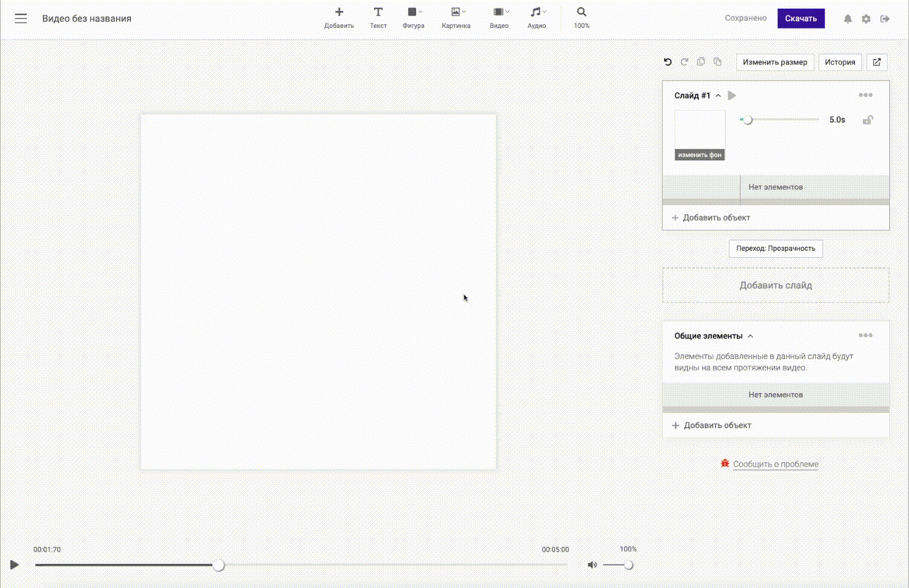Click Нет элементов in Общие элементы
The image size is (909, 588).
tap(775, 395)
